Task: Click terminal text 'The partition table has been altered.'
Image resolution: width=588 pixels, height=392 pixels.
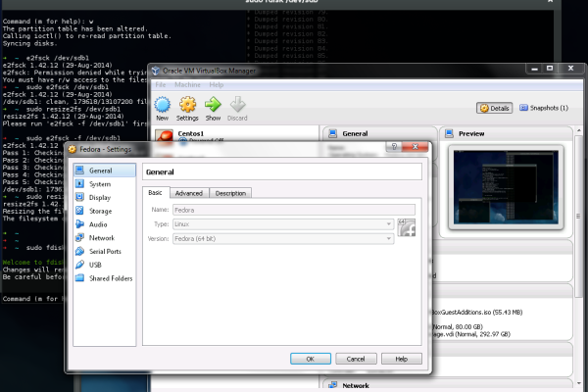Action: point(75,28)
